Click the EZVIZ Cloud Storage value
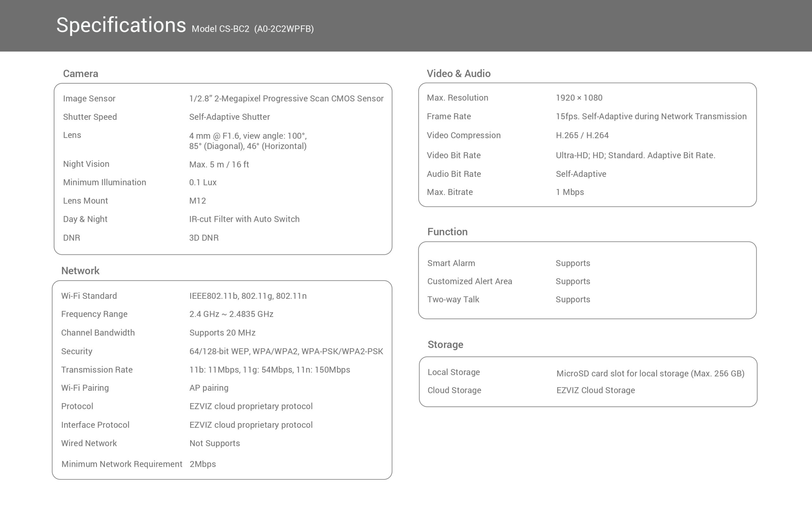812x507 pixels. click(595, 390)
